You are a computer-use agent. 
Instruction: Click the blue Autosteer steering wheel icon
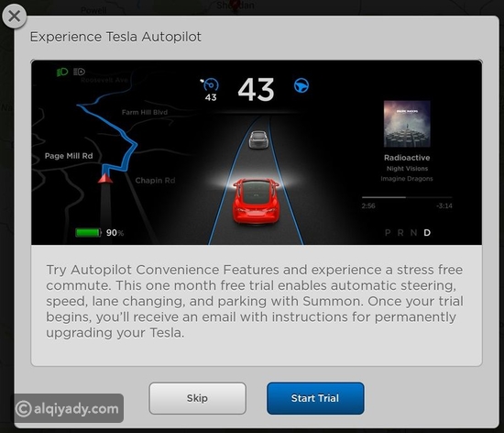301,85
